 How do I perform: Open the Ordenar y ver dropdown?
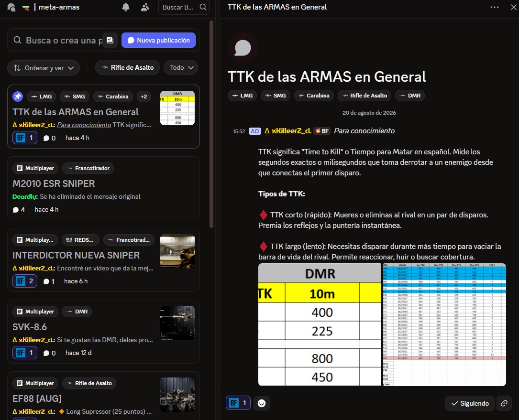click(x=44, y=68)
